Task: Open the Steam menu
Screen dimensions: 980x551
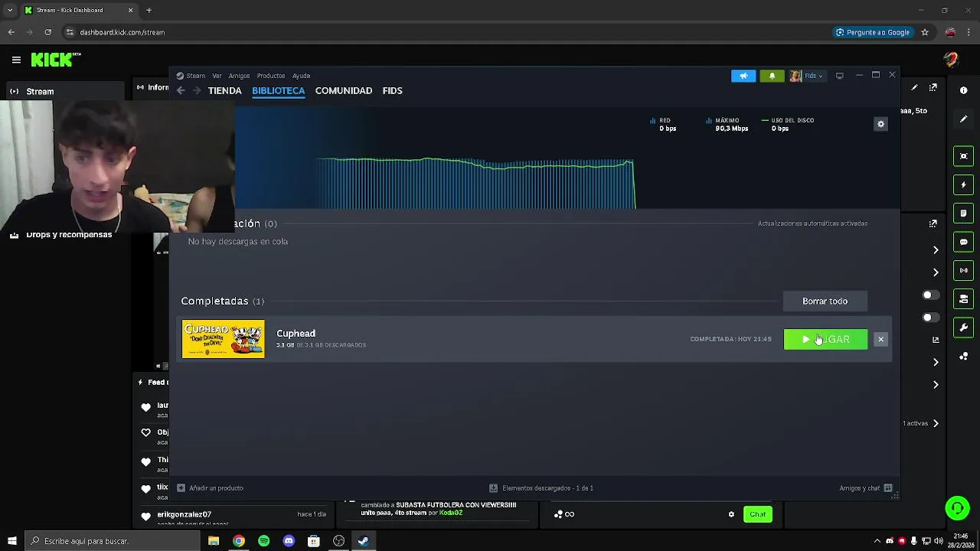Action: 191,76
